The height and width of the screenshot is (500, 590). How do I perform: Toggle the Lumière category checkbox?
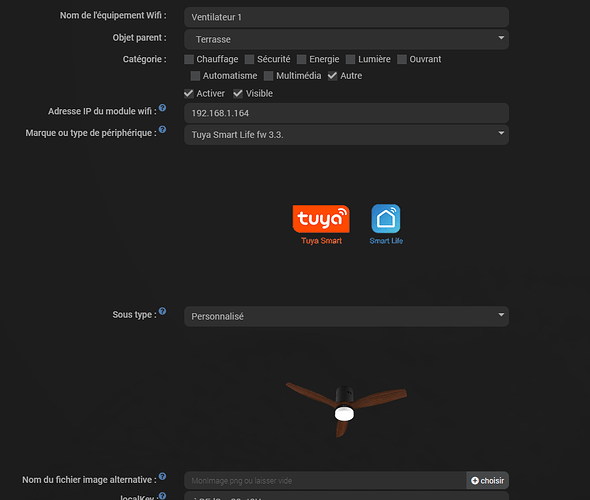[x=350, y=59]
